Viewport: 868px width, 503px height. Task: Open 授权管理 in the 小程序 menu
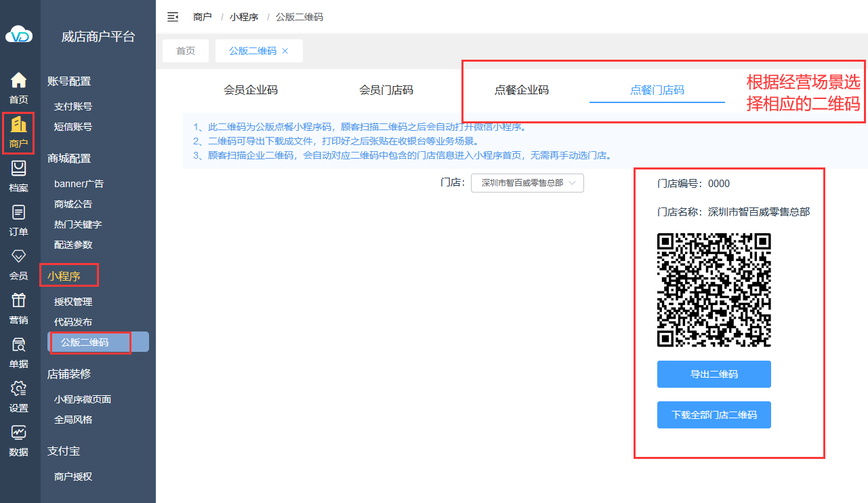[73, 302]
